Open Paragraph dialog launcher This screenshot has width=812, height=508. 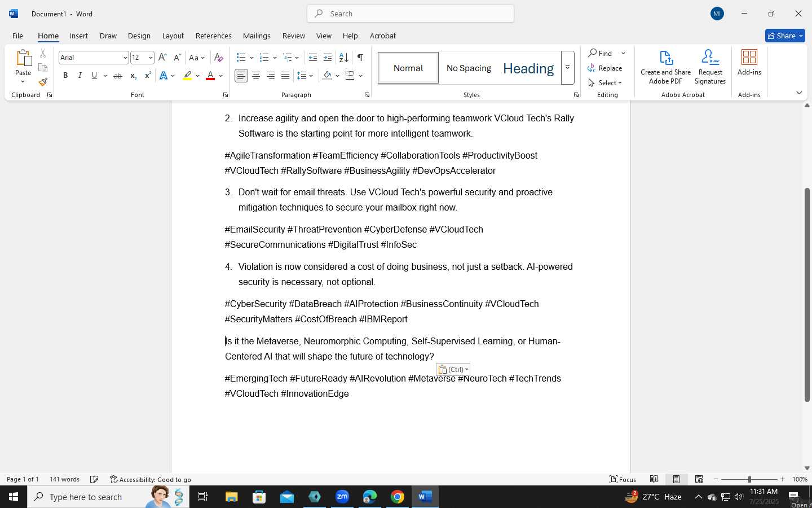[367, 95]
